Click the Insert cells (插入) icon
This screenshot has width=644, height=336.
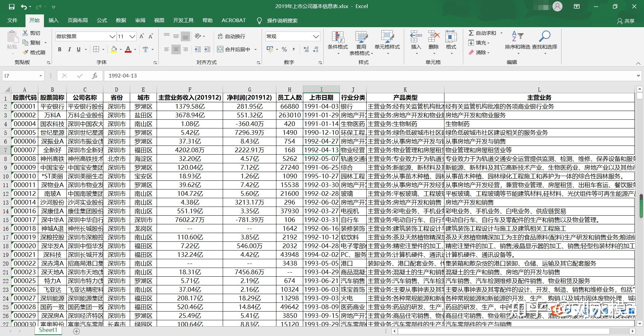[x=416, y=37]
